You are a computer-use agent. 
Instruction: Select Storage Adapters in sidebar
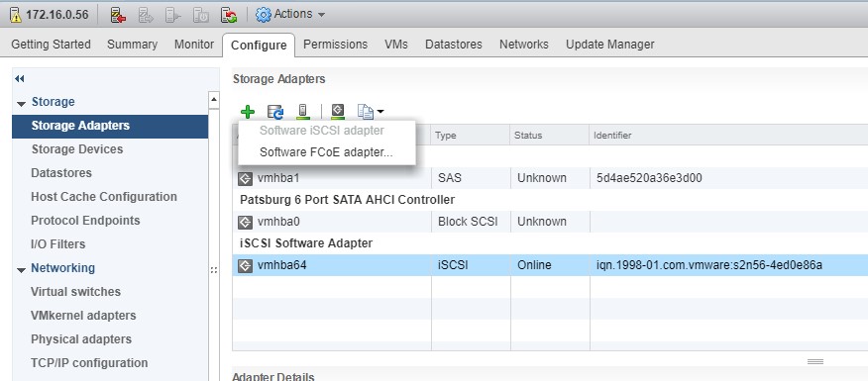[110, 126]
